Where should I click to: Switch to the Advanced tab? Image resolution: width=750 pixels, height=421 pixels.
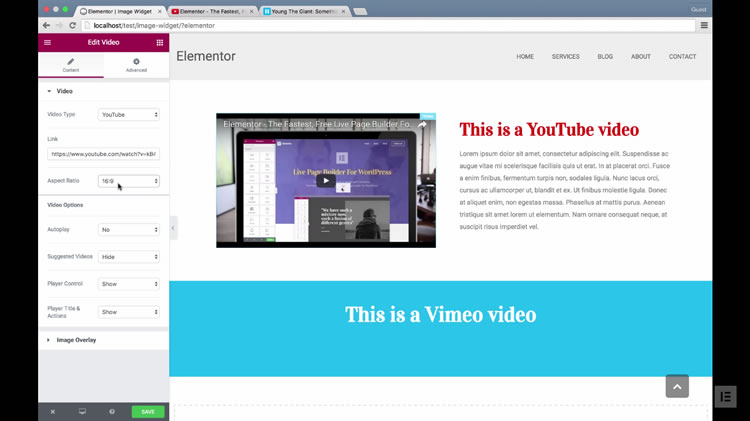click(x=136, y=65)
